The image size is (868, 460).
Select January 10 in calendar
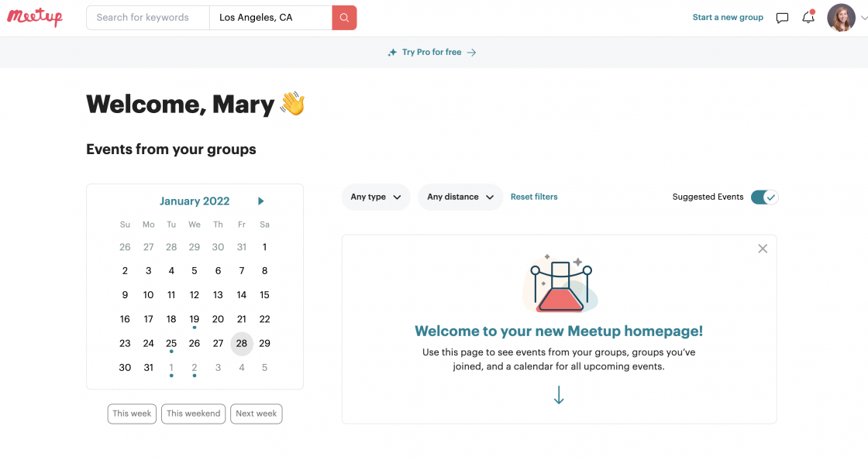(148, 295)
